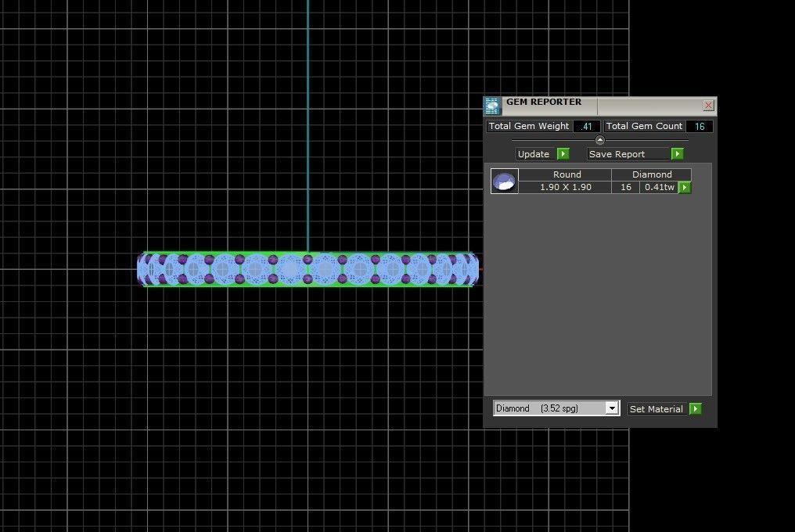Click the 0.41tw weight cell
Image resolution: width=795 pixels, height=532 pixels.
click(x=659, y=187)
